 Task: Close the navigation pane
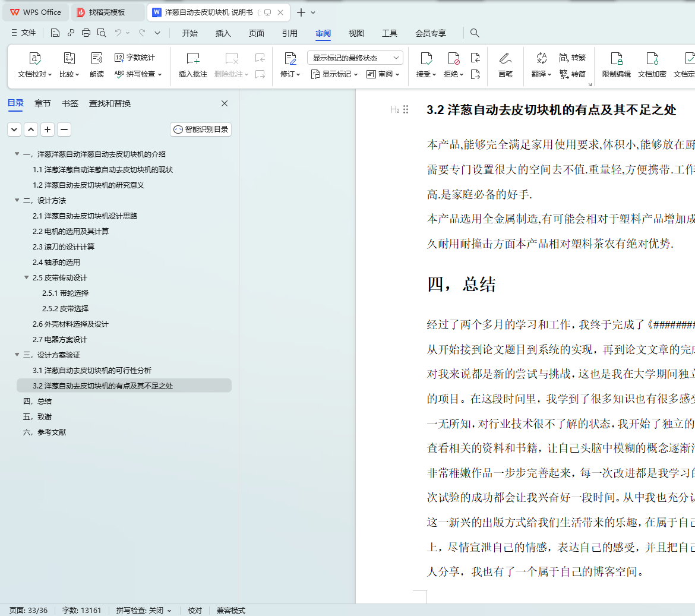pos(225,103)
